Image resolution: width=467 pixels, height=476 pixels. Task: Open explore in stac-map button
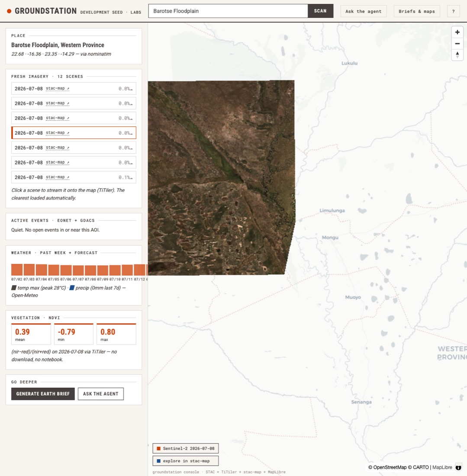(x=186, y=461)
